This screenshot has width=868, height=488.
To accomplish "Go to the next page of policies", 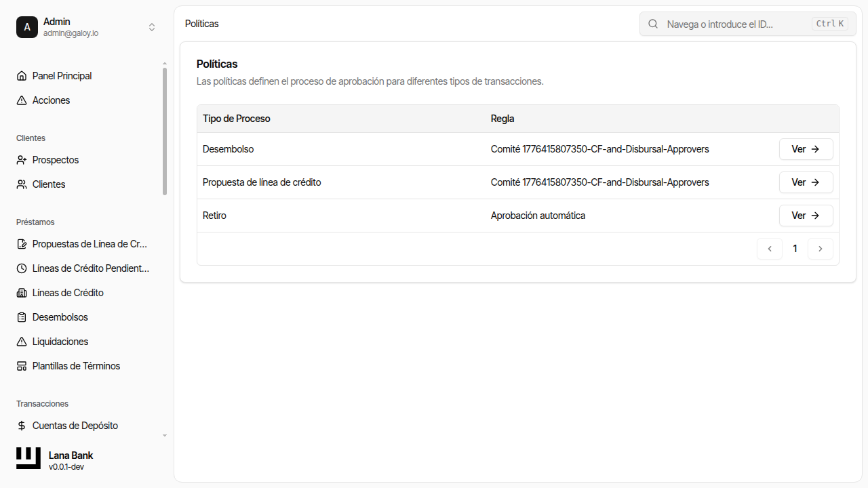I will 820,249.
